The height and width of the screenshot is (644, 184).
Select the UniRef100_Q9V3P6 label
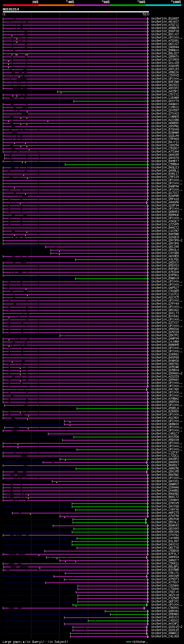pos(165,243)
